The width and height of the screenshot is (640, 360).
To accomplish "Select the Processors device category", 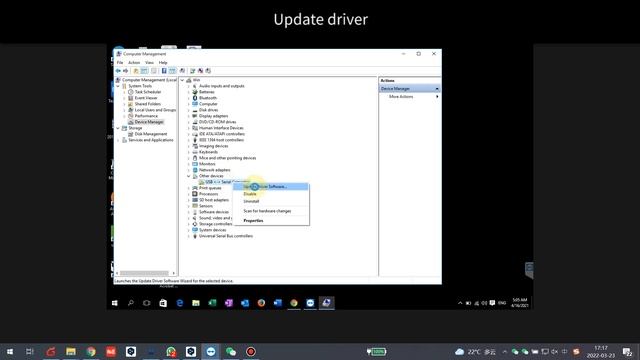I will (208, 194).
